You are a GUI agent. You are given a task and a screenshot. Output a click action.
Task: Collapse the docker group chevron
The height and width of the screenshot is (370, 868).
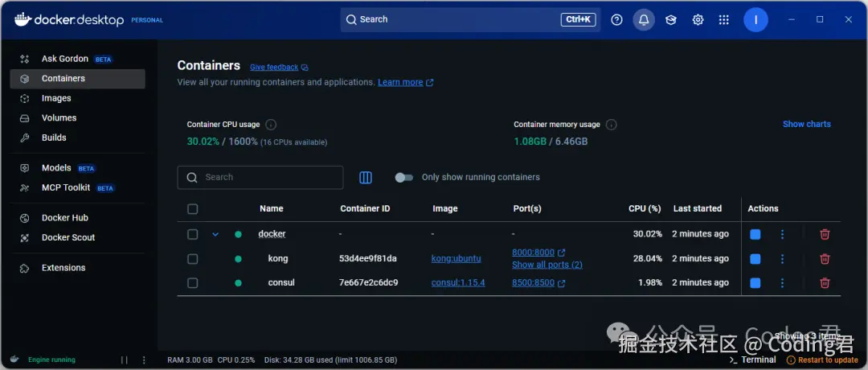(216, 234)
